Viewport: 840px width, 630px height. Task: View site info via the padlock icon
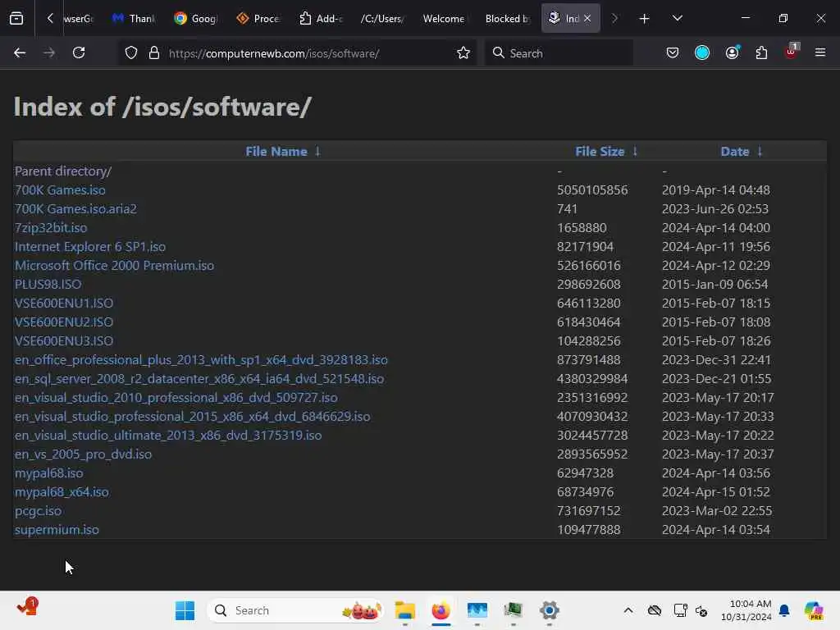pyautogui.click(x=154, y=53)
